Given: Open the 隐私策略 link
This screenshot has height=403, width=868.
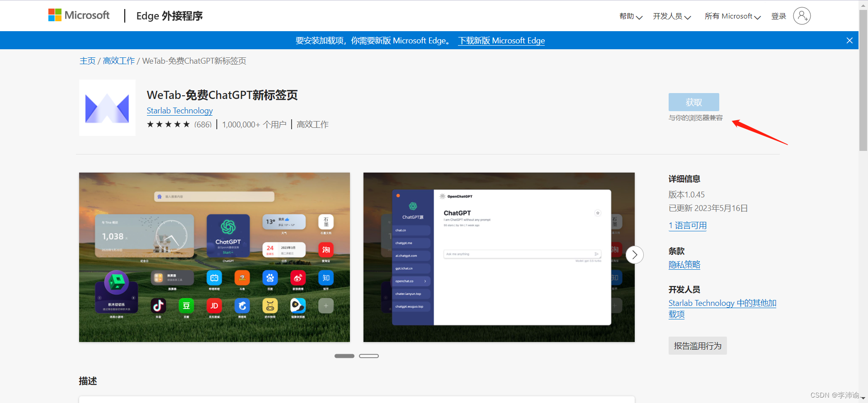Looking at the screenshot, I should click(x=684, y=265).
